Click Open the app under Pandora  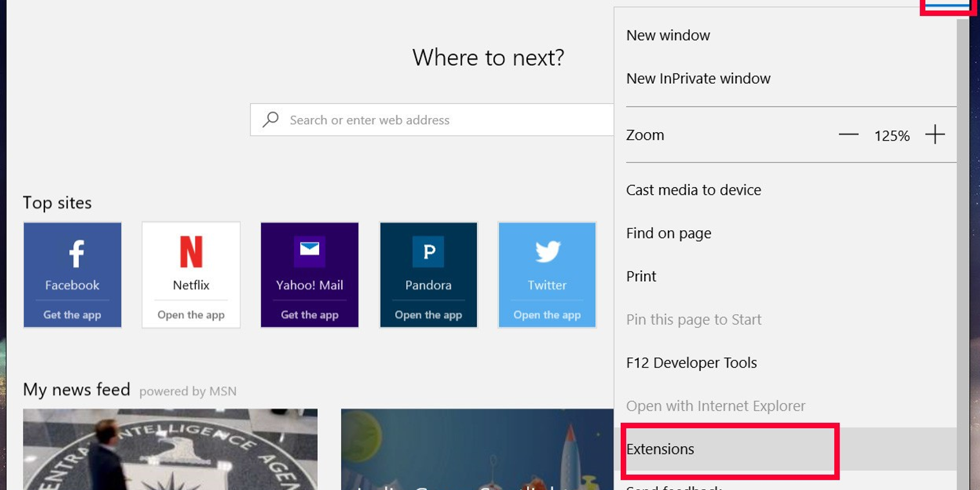(x=429, y=315)
